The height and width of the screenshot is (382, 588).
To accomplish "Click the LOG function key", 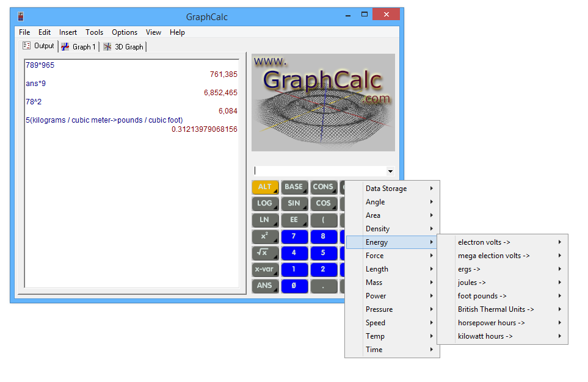I will pos(265,204).
